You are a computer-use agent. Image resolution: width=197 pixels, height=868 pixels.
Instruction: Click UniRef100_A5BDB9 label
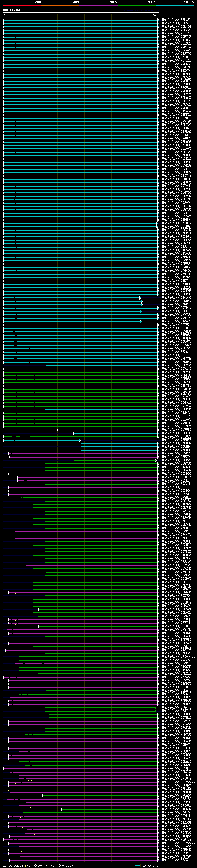point(176,379)
